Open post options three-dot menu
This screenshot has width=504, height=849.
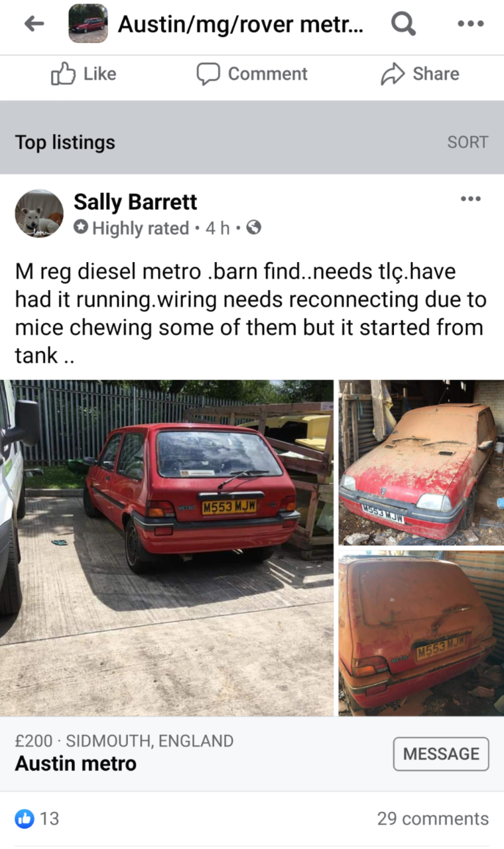tap(470, 198)
